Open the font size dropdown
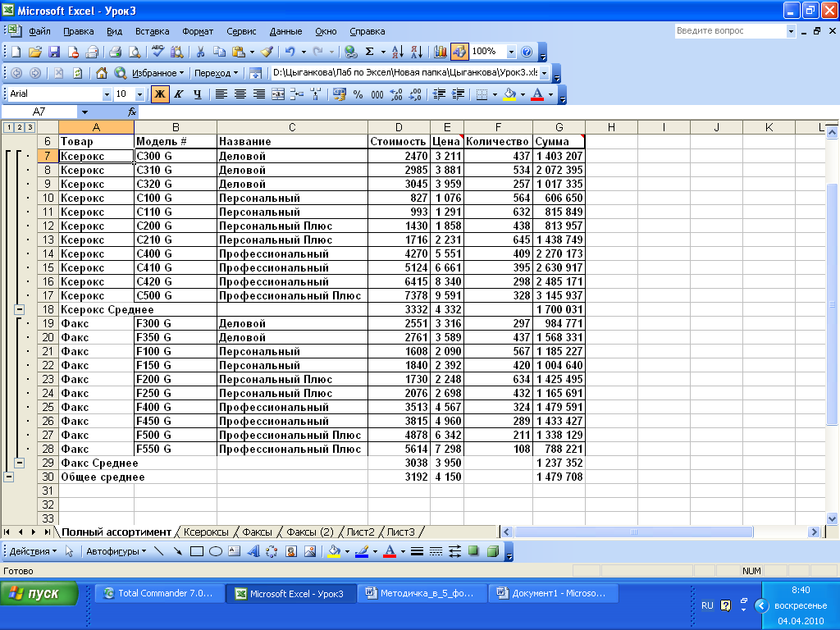The height and width of the screenshot is (630, 840). pos(139,95)
